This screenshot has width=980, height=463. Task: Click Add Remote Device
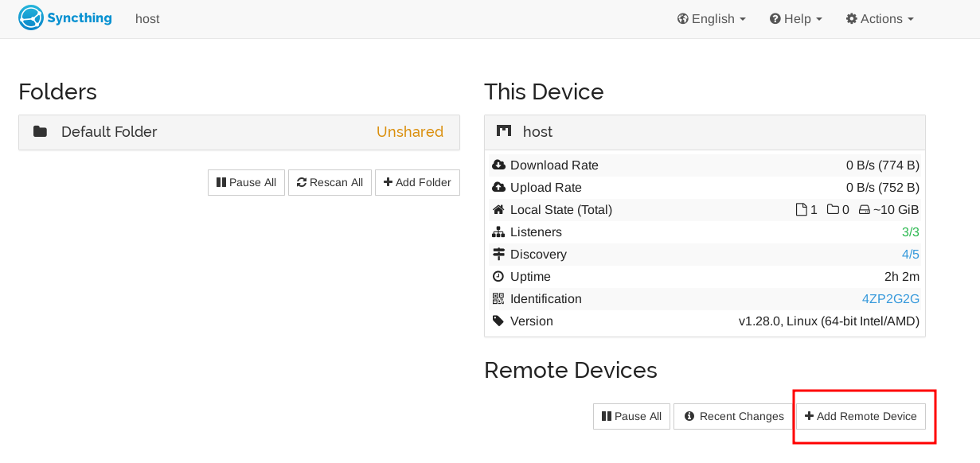(x=861, y=416)
